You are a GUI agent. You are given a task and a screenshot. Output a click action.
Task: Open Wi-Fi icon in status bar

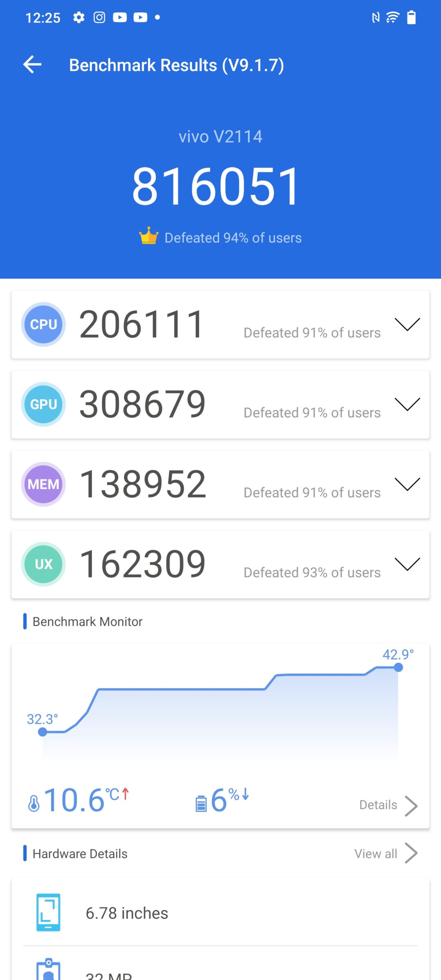coord(392,18)
